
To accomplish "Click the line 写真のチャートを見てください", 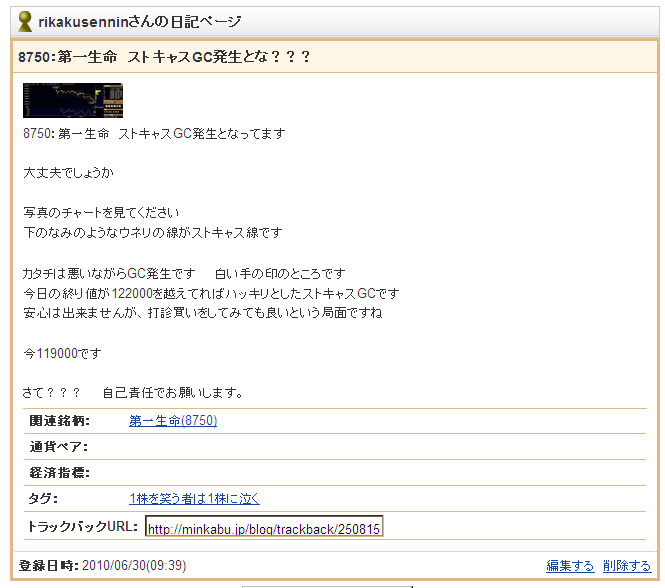I will (101, 212).
